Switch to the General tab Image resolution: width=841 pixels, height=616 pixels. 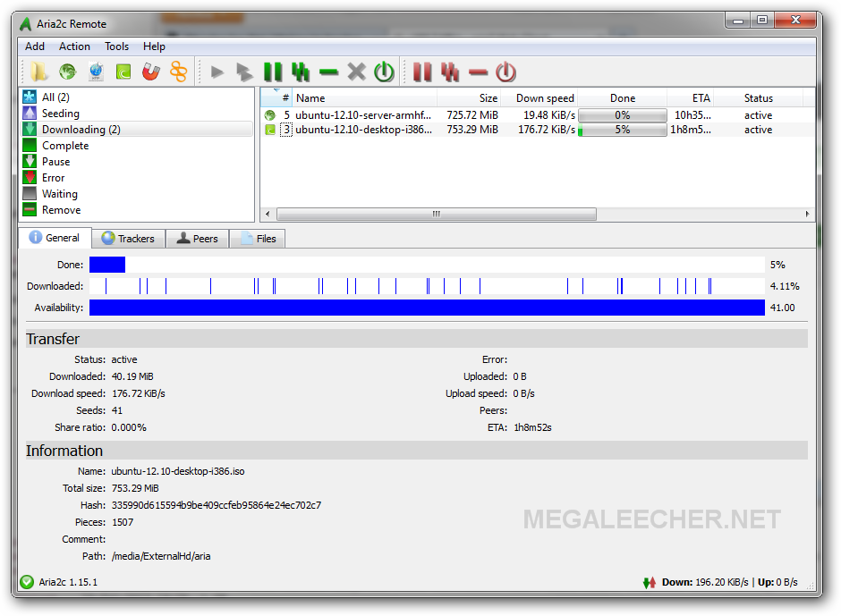[55, 238]
